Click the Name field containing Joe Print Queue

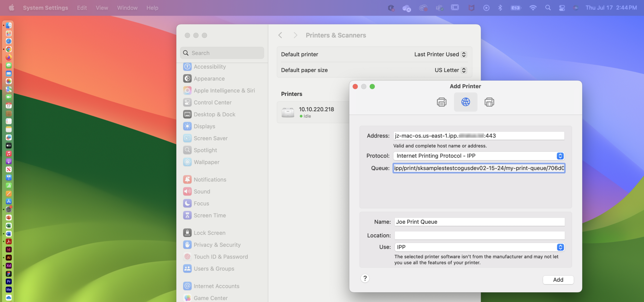[x=480, y=222]
